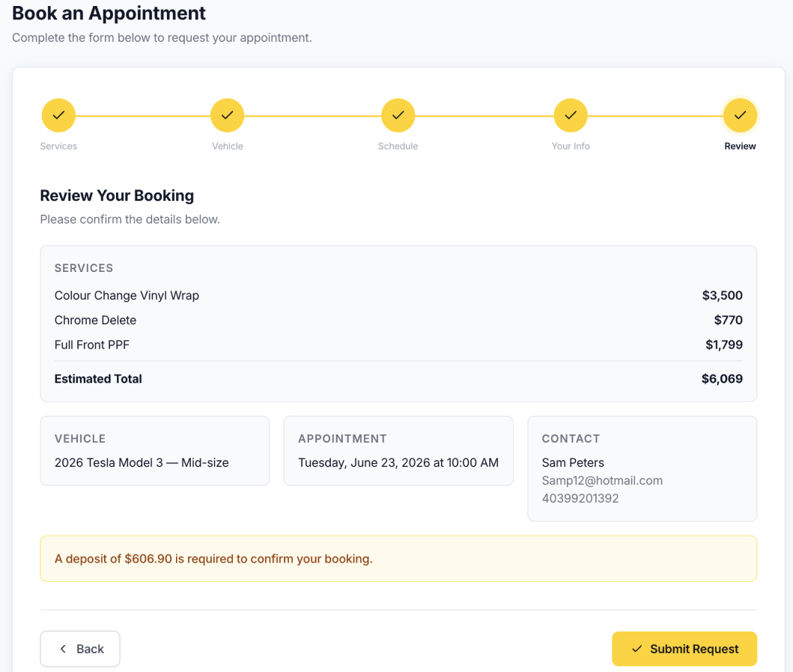Click the Vehicle step checkmark circle
The height and width of the screenshot is (672, 793).
pyautogui.click(x=227, y=115)
